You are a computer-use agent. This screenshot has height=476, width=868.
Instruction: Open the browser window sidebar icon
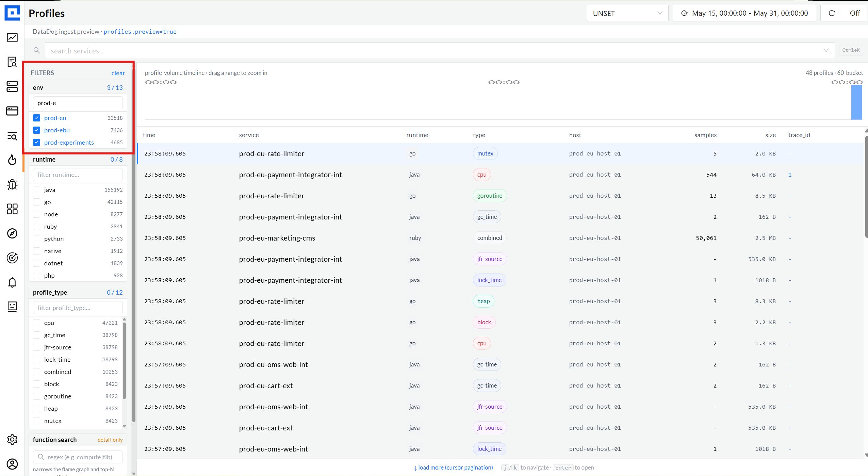coord(12,111)
